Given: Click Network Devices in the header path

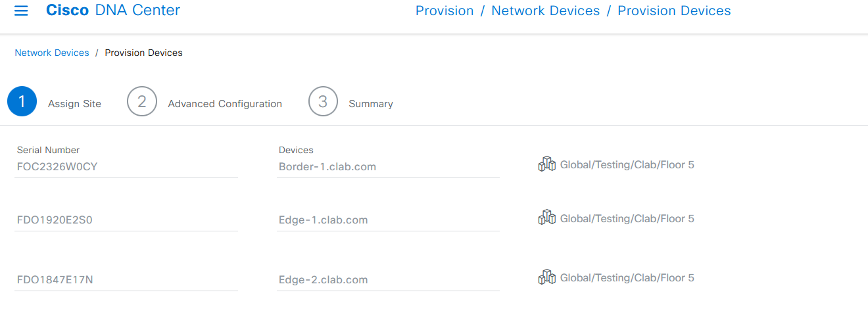Looking at the screenshot, I should pyautogui.click(x=546, y=11).
